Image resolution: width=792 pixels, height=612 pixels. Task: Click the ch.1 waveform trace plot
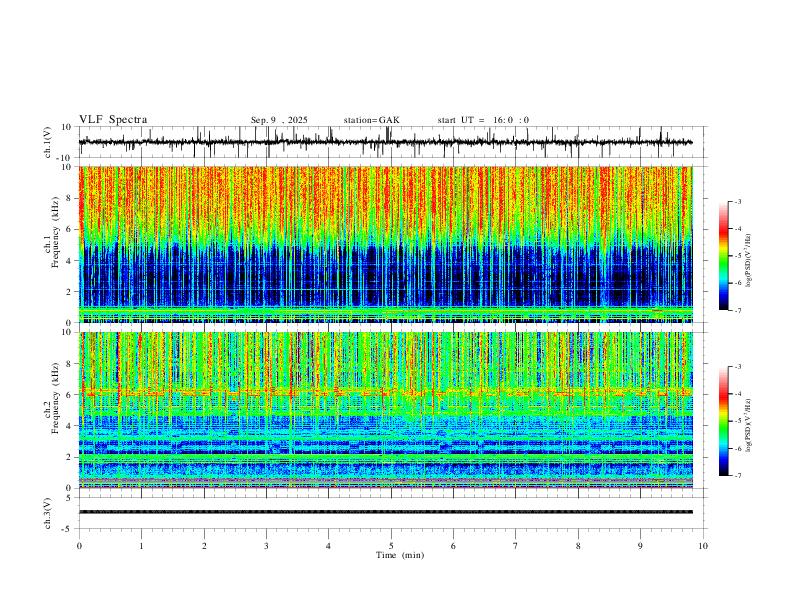click(386, 142)
